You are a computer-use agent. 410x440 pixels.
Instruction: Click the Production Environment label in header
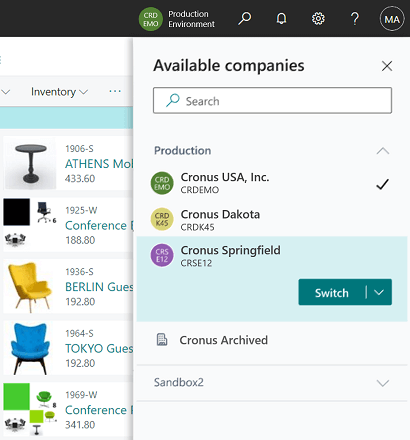[191, 19]
